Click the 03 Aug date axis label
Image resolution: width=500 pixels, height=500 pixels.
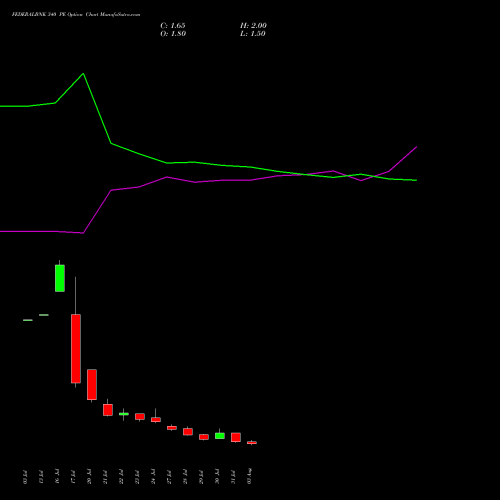250,476
